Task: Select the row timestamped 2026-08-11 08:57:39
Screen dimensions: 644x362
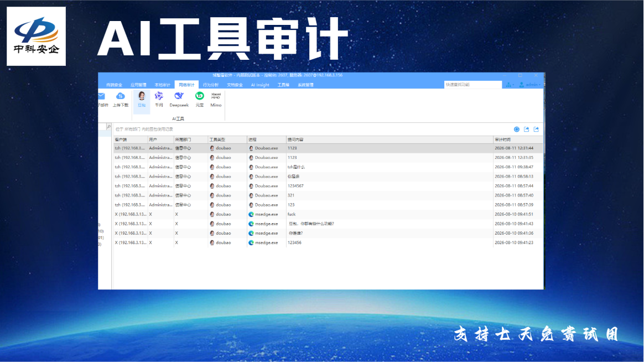Action: [x=328, y=205]
